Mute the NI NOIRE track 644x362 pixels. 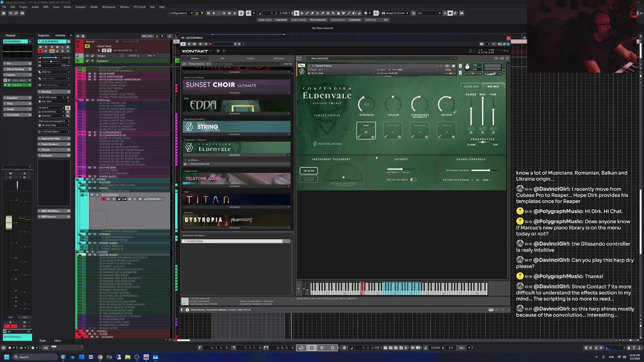pos(89,73)
